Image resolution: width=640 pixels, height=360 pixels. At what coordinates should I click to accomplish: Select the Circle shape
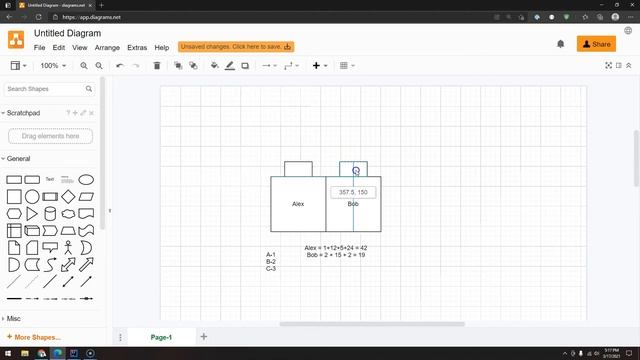coord(32,197)
